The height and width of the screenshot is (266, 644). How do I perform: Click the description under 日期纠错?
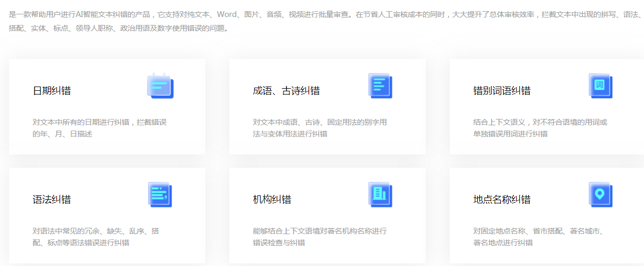click(x=99, y=128)
